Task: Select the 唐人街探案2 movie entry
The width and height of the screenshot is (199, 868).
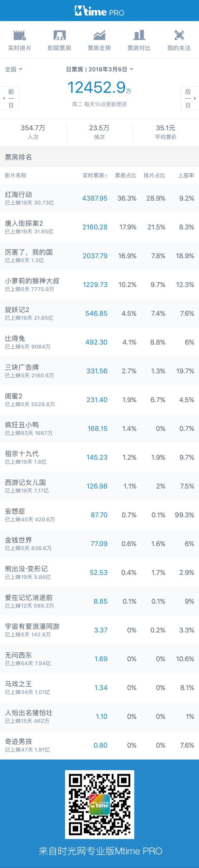Action: [x=99, y=227]
